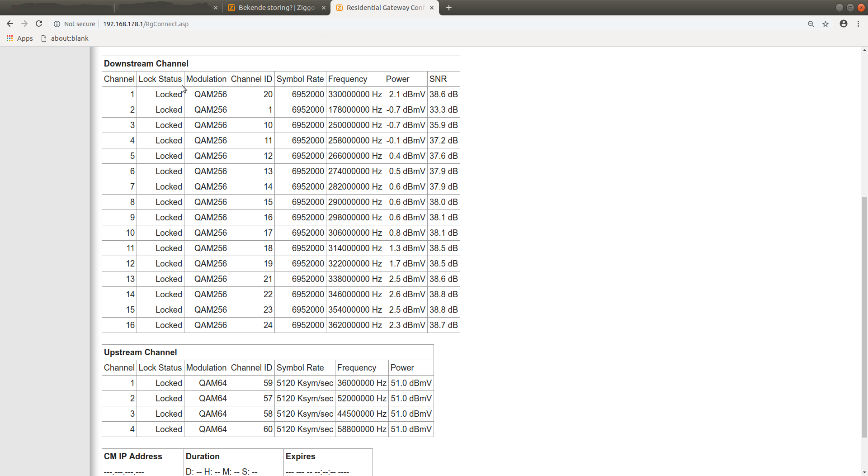Switch to the Bekende storing Ziggo tab
The image size is (868, 476).
[276, 8]
